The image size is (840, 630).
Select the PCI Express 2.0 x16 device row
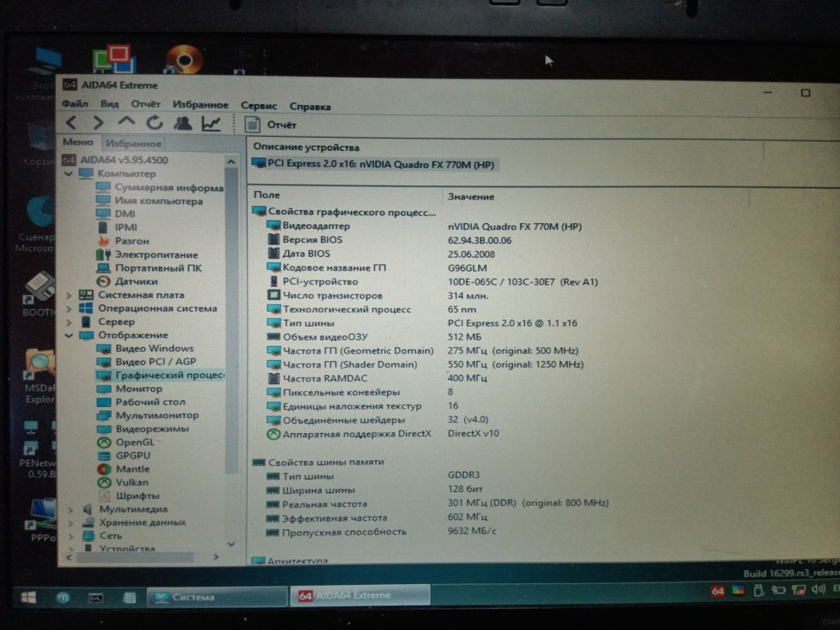pos(374,164)
